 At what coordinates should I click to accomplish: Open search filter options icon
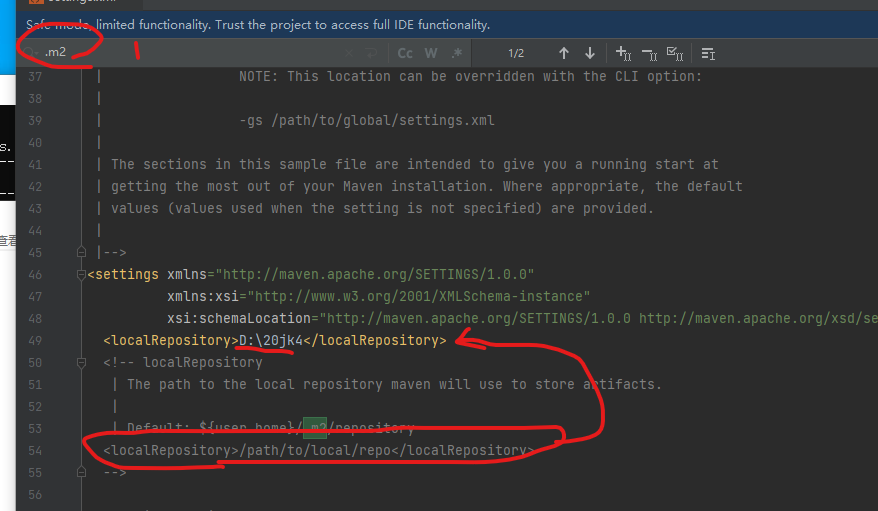(708, 54)
